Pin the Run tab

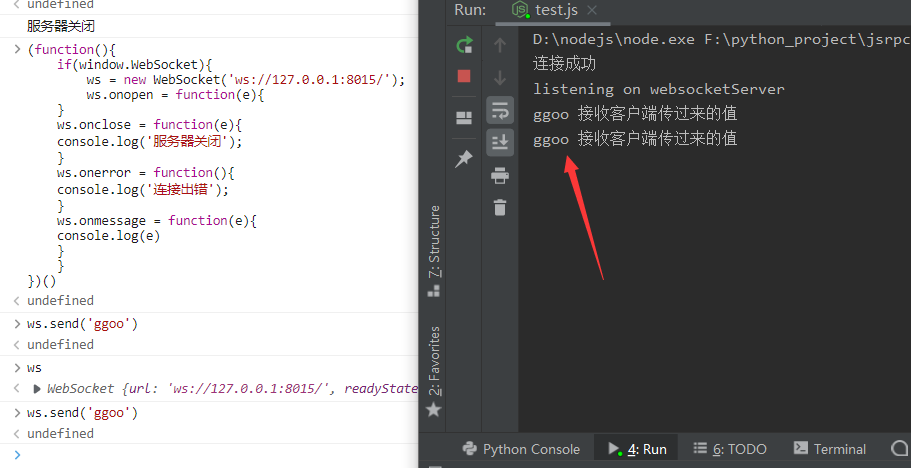[x=464, y=159]
